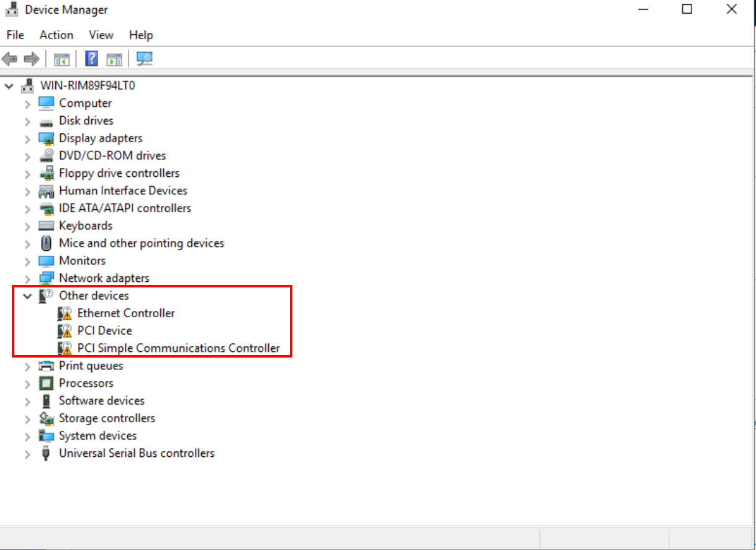Collapse the Other devices category
Image resolution: width=756 pixels, height=550 pixels.
click(x=27, y=296)
